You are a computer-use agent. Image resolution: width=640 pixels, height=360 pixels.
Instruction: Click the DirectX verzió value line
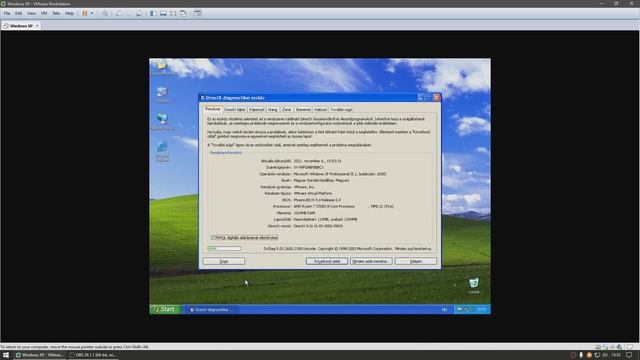coord(318,226)
